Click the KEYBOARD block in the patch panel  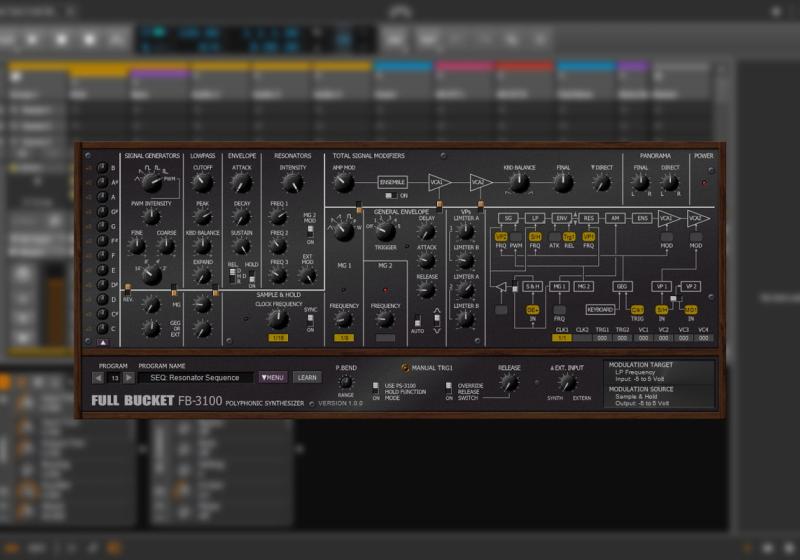click(600, 310)
